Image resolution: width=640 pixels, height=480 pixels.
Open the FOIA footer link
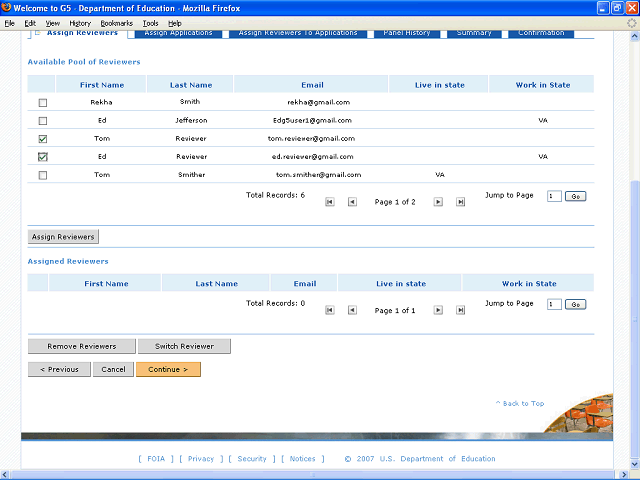[156, 459]
